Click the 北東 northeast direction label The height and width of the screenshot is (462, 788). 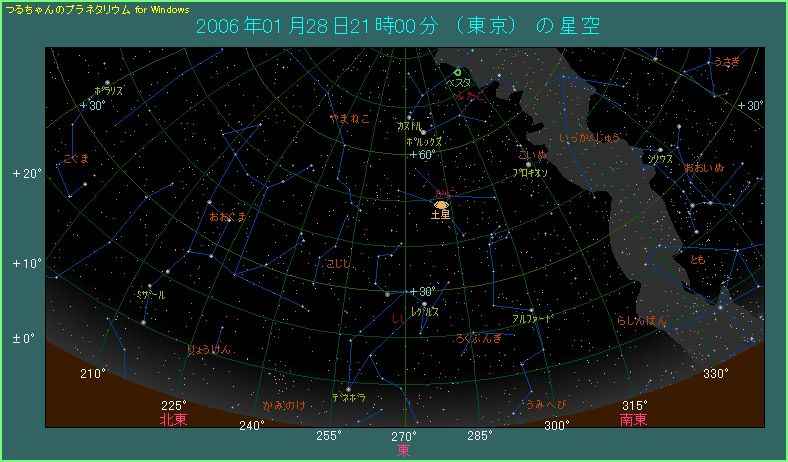pyautogui.click(x=172, y=420)
